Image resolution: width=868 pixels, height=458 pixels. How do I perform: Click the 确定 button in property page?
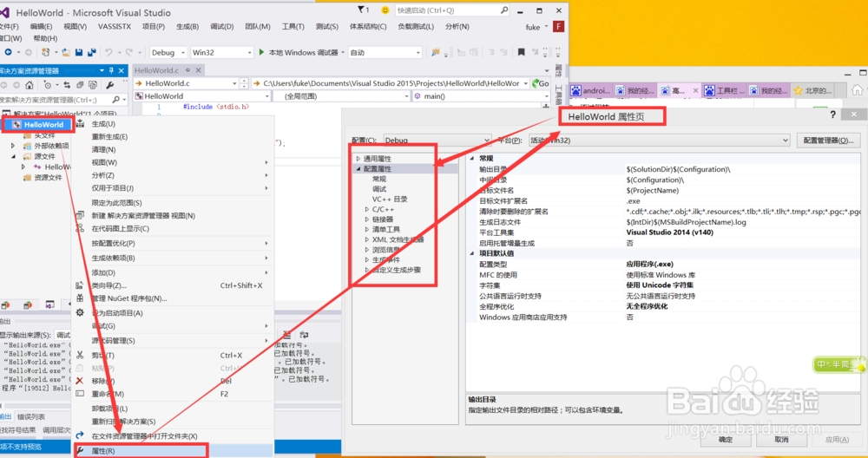725,440
